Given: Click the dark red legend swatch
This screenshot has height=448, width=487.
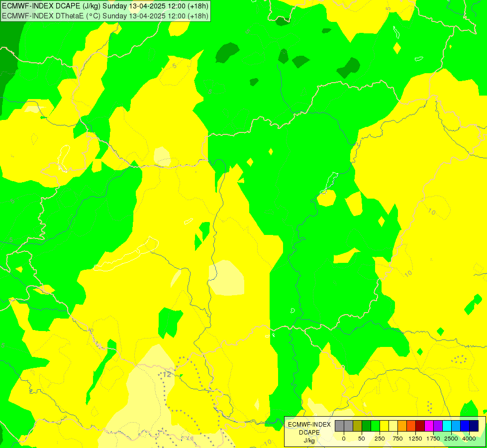Looking at the screenshot, I should 420,426.
